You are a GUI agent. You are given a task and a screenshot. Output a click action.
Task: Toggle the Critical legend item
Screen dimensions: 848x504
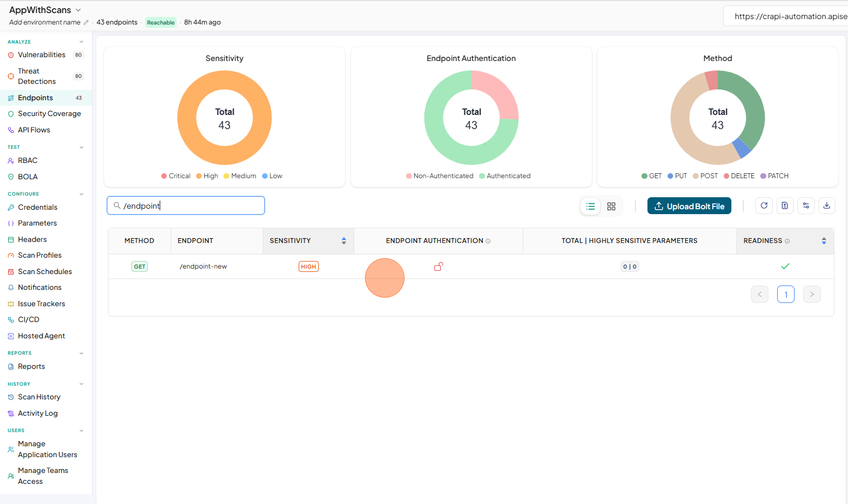(x=176, y=176)
